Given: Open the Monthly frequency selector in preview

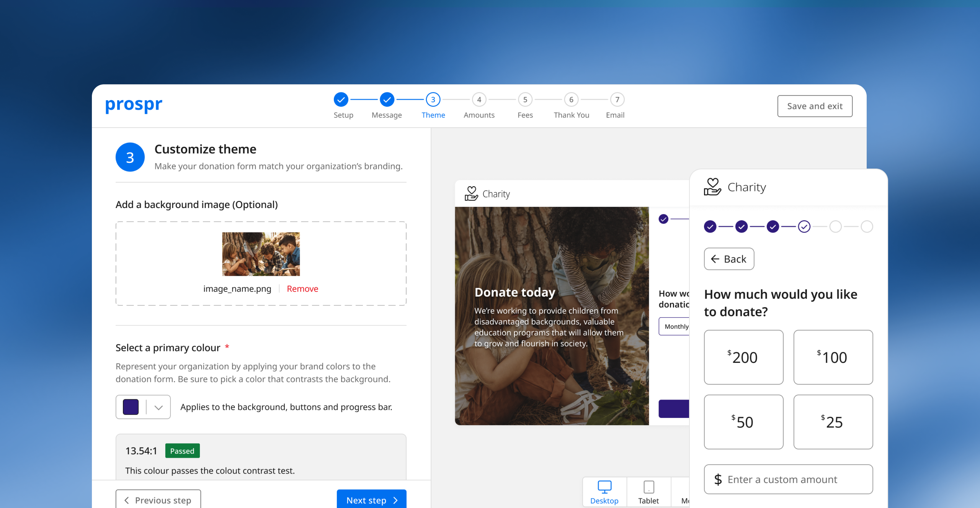Looking at the screenshot, I should coord(675,326).
